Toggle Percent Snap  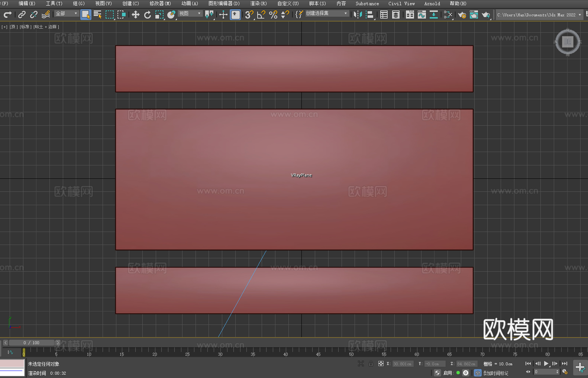[273, 14]
